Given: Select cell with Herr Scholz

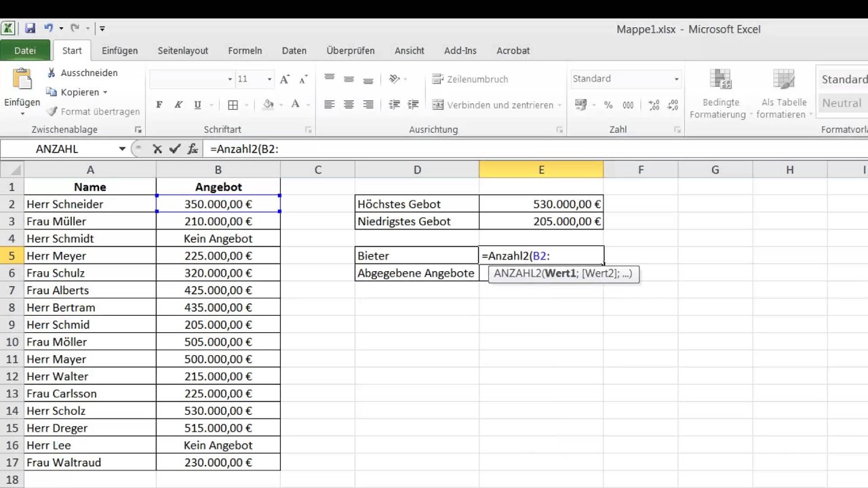Looking at the screenshot, I should coord(90,411).
